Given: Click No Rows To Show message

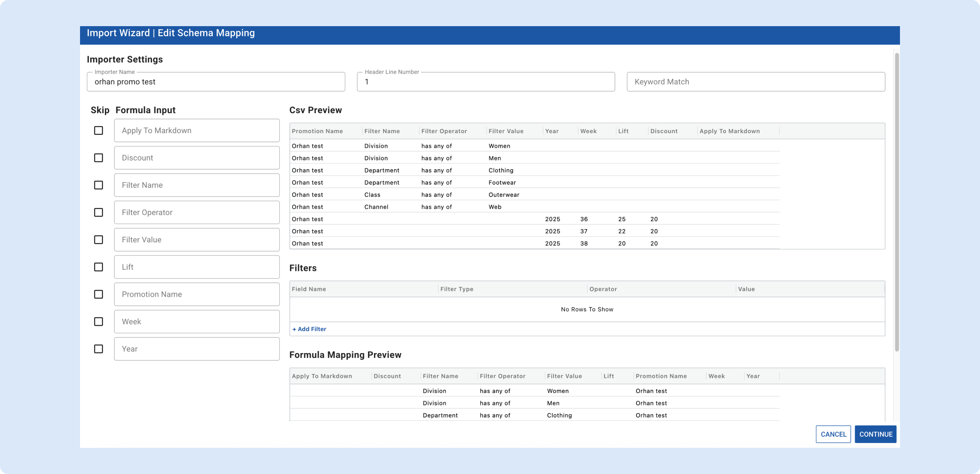Looking at the screenshot, I should [587, 309].
